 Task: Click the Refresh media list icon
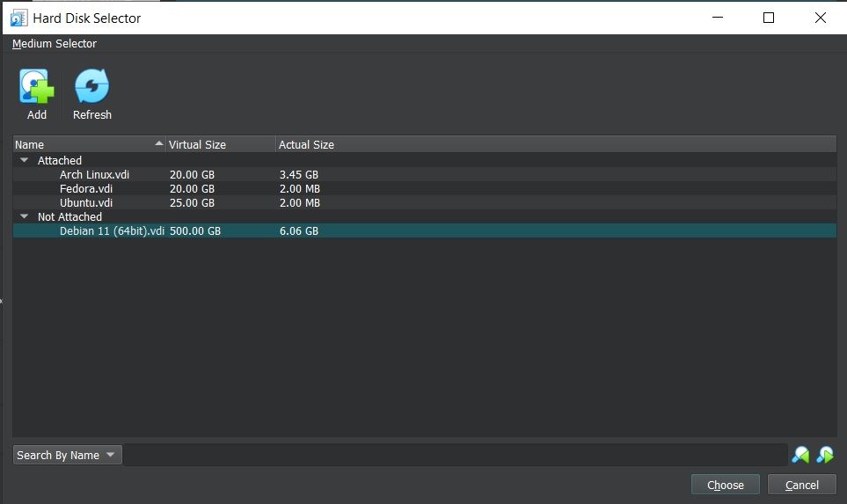click(91, 88)
